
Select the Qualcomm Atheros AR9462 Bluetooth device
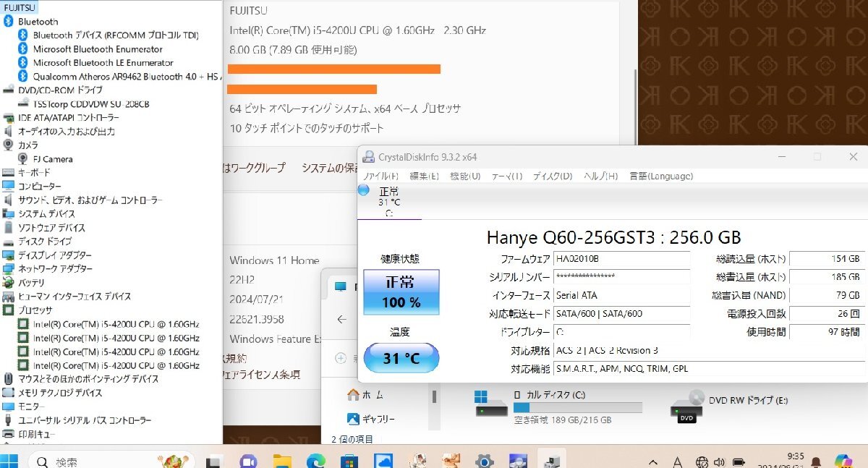coord(127,77)
